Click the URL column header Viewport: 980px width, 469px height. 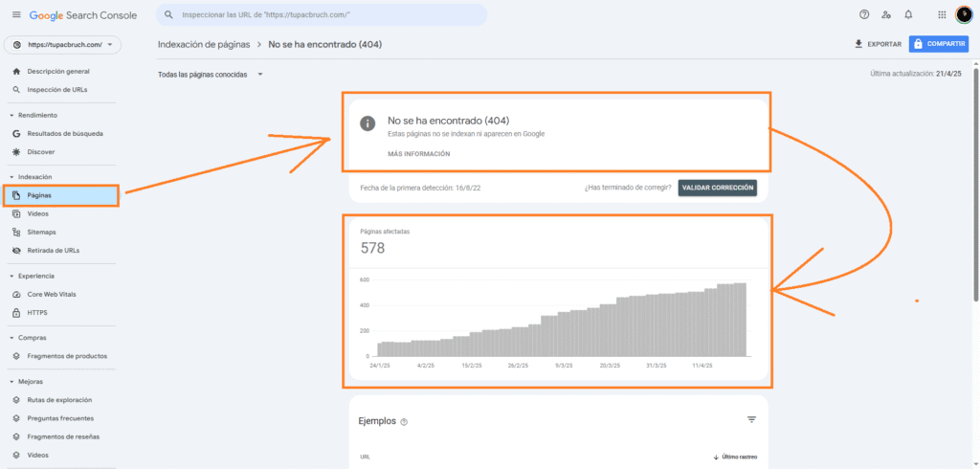coord(365,458)
